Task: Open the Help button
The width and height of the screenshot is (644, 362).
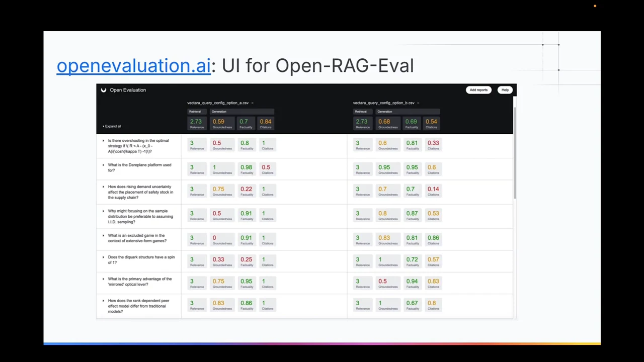Action: (505, 90)
